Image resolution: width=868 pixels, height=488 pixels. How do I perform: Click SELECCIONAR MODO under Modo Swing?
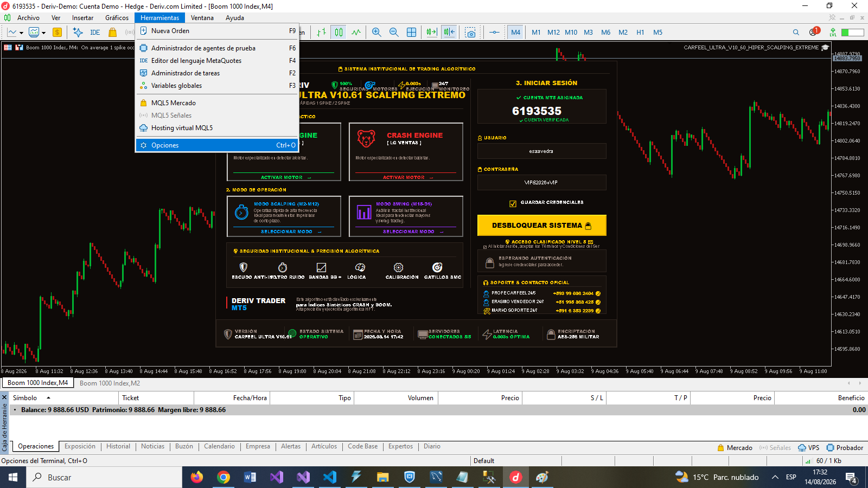(x=412, y=232)
